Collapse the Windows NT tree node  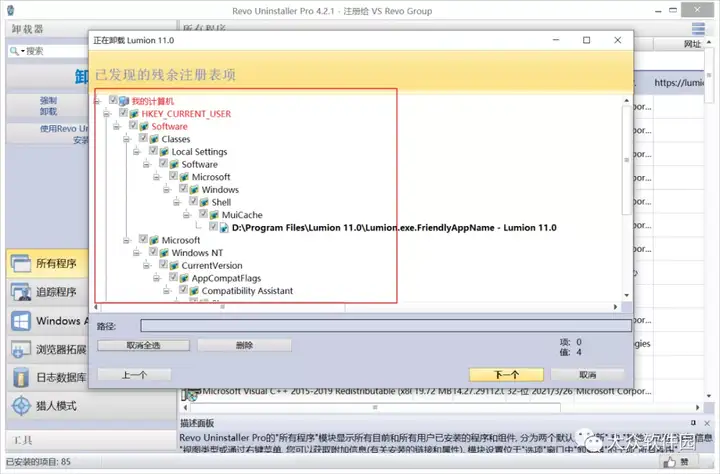point(137,253)
